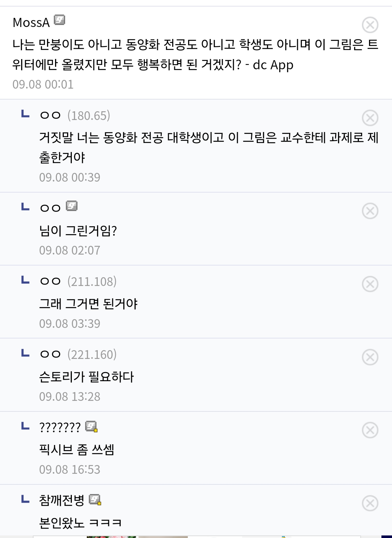Click the X icon on 180.65's reply

[370, 118]
